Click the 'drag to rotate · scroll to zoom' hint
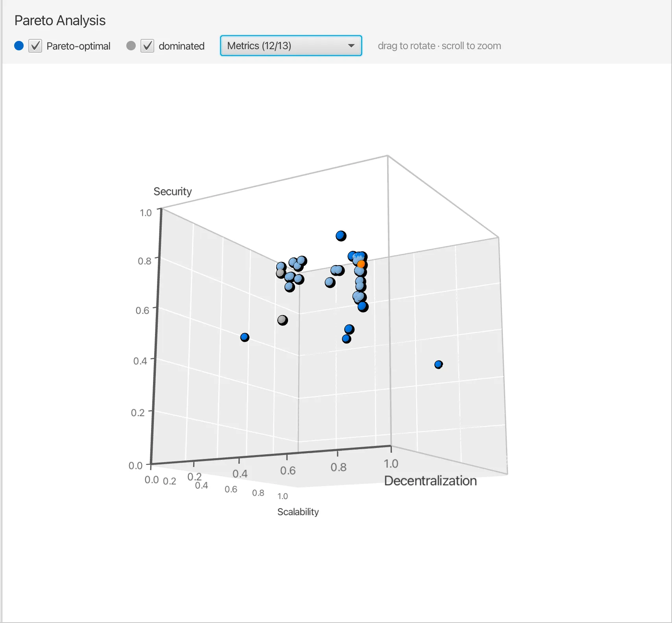Image resolution: width=672 pixels, height=623 pixels. (x=439, y=46)
